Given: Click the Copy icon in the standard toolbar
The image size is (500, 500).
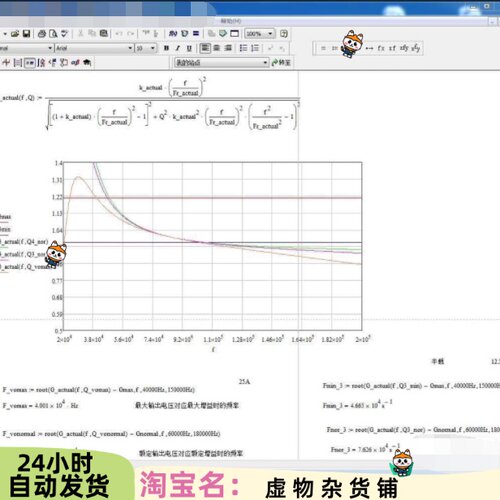Looking at the screenshot, I should point(92,34).
